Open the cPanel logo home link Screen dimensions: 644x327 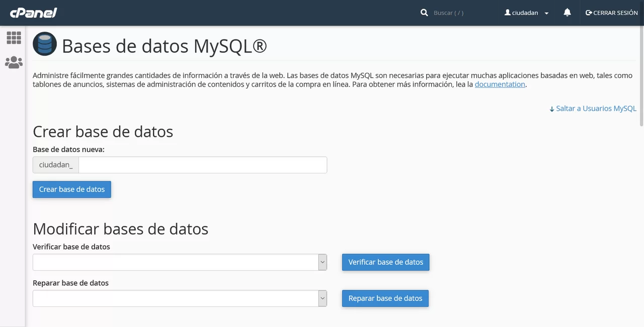(33, 13)
